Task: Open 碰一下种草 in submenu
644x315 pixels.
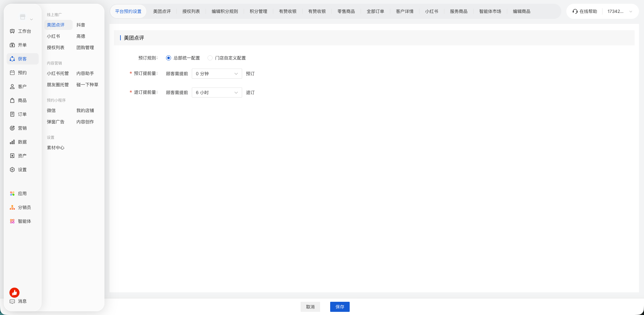Action: (87, 85)
